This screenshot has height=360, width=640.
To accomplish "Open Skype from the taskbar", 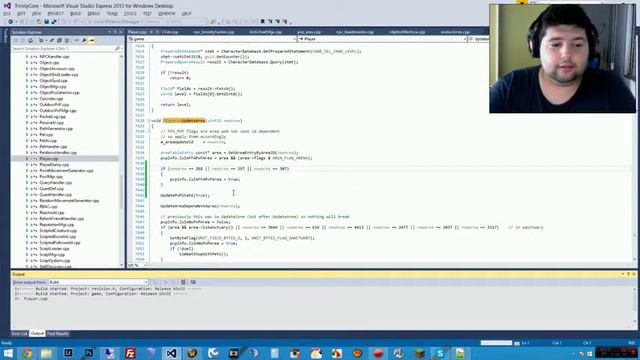I will tap(440, 353).
